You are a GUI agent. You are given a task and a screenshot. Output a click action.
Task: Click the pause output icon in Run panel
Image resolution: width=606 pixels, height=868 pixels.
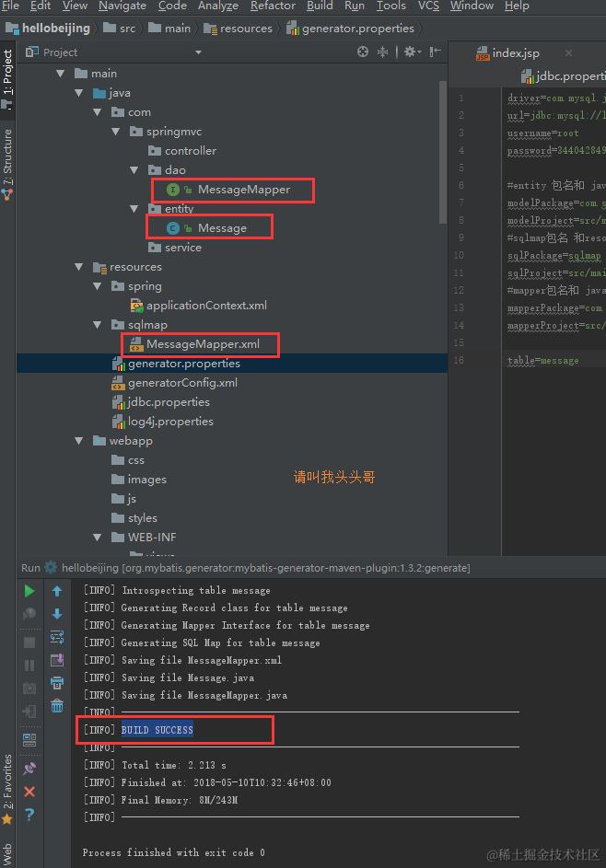click(29, 665)
